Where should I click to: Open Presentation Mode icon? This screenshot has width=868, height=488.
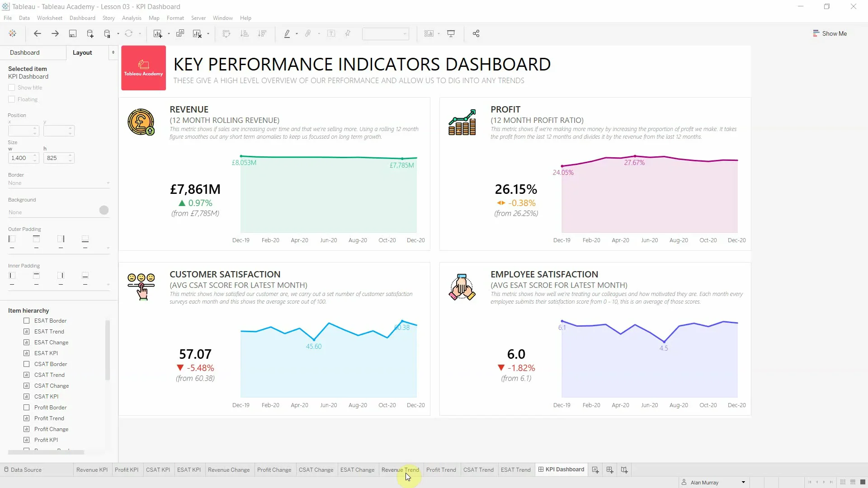pyautogui.click(x=451, y=33)
